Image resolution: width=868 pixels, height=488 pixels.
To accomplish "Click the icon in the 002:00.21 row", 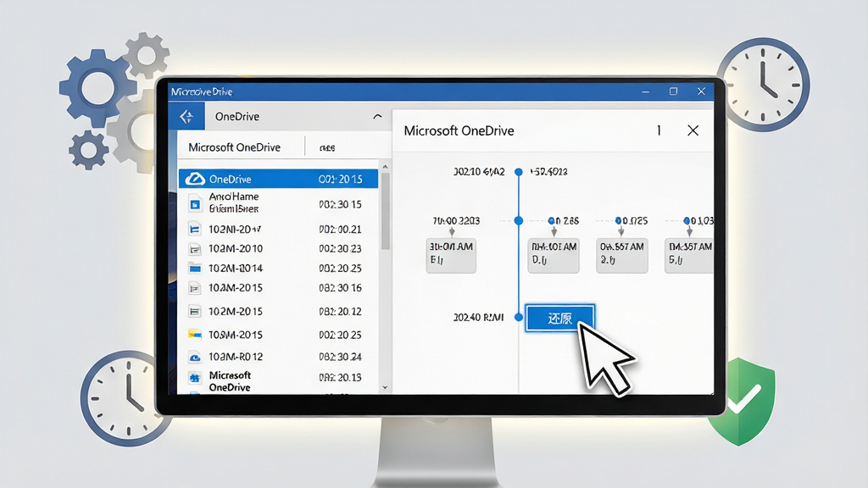I will coord(195,229).
